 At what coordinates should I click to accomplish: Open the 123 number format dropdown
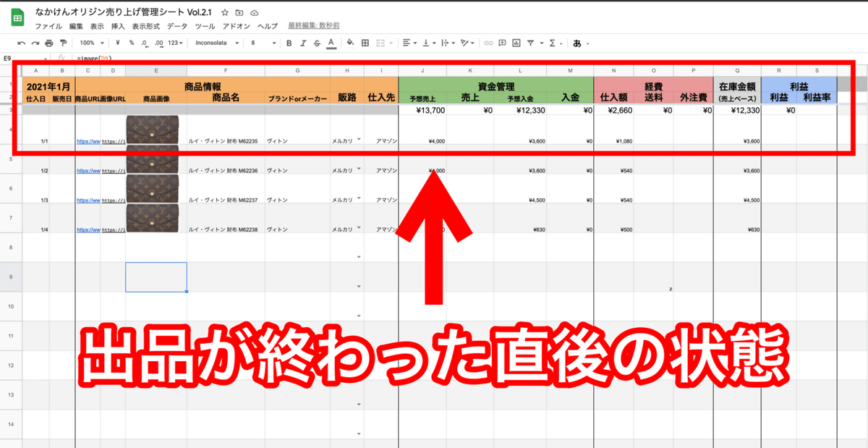pyautogui.click(x=174, y=43)
